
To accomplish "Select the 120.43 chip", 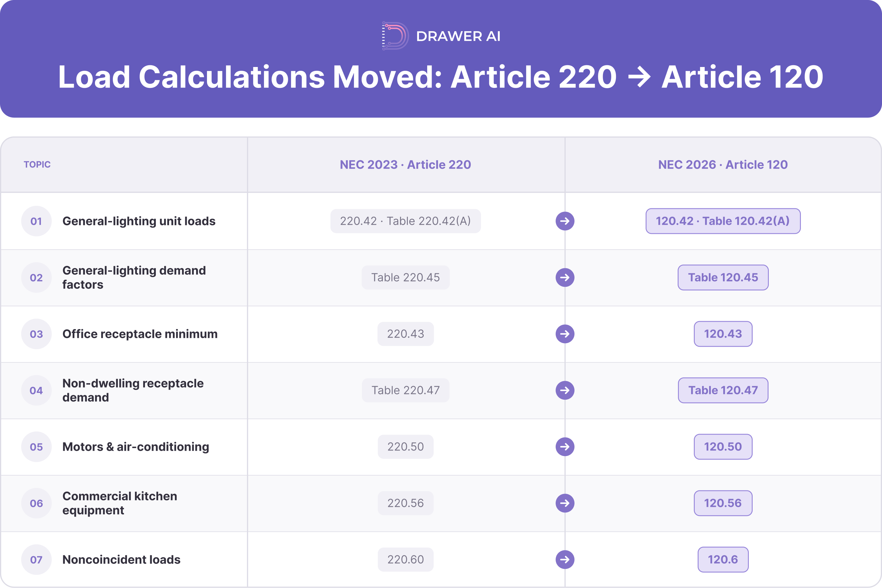I will click(x=723, y=334).
